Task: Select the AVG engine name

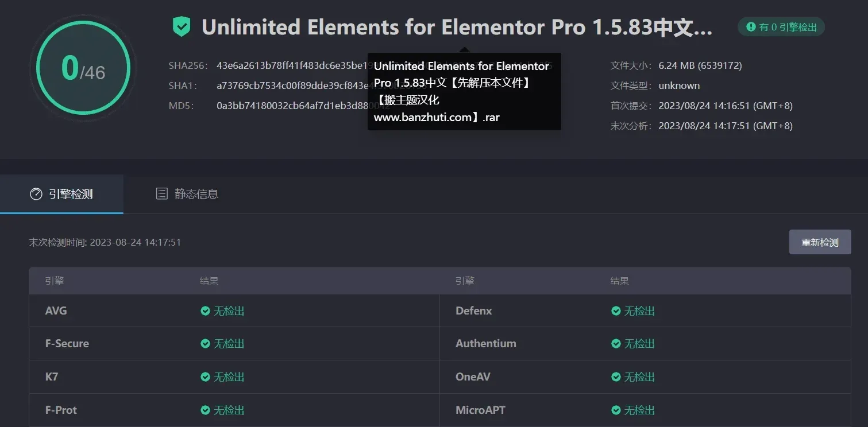Action: pos(56,310)
